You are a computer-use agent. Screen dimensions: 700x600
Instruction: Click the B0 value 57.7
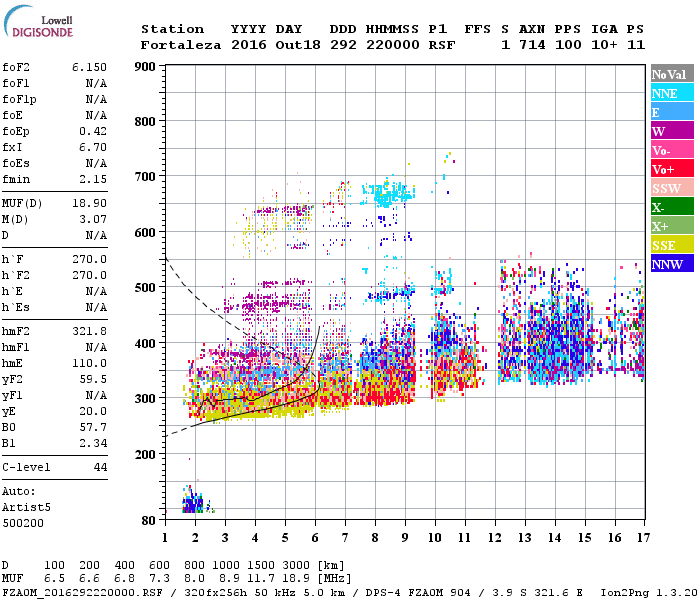[93, 428]
